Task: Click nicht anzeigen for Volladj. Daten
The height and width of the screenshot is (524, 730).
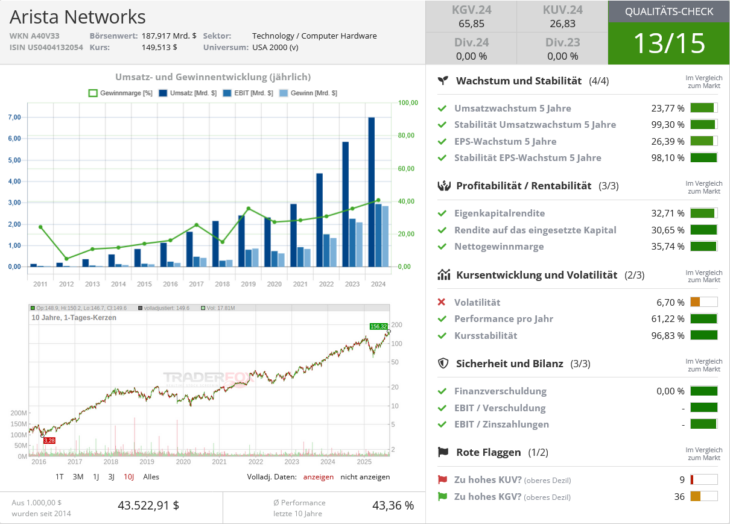Action: pos(365,477)
